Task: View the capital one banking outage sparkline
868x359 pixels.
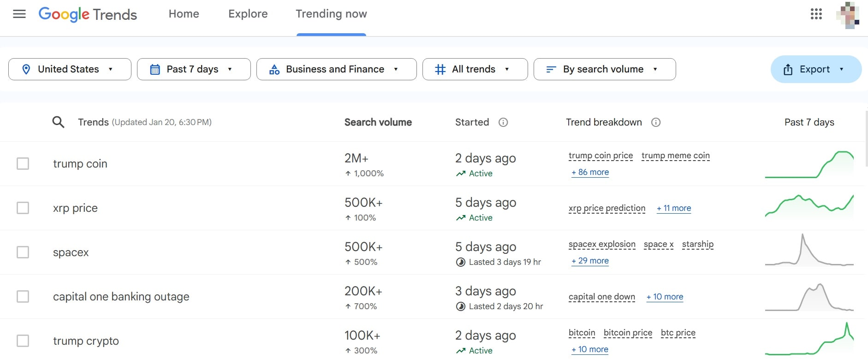Action: click(x=809, y=297)
